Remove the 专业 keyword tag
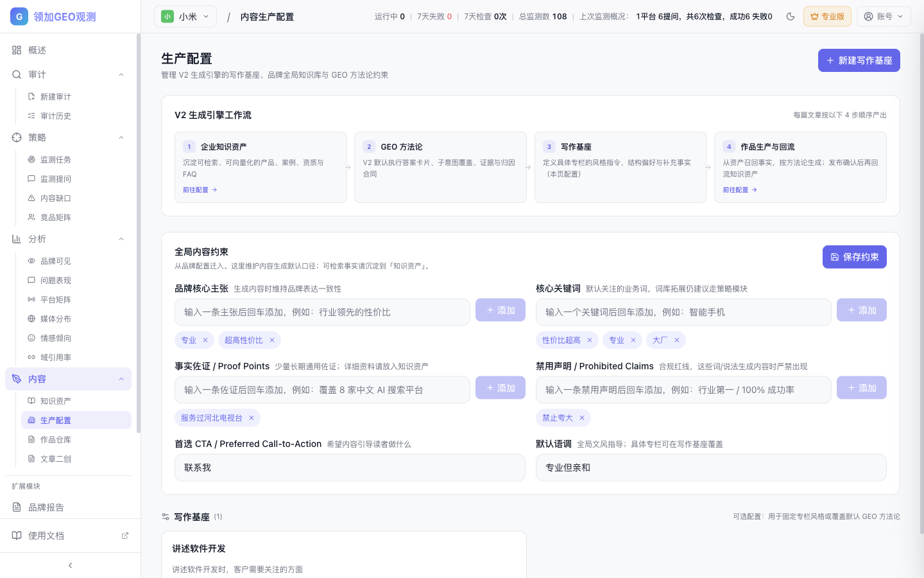This screenshot has height=578, width=924. pyautogui.click(x=633, y=340)
